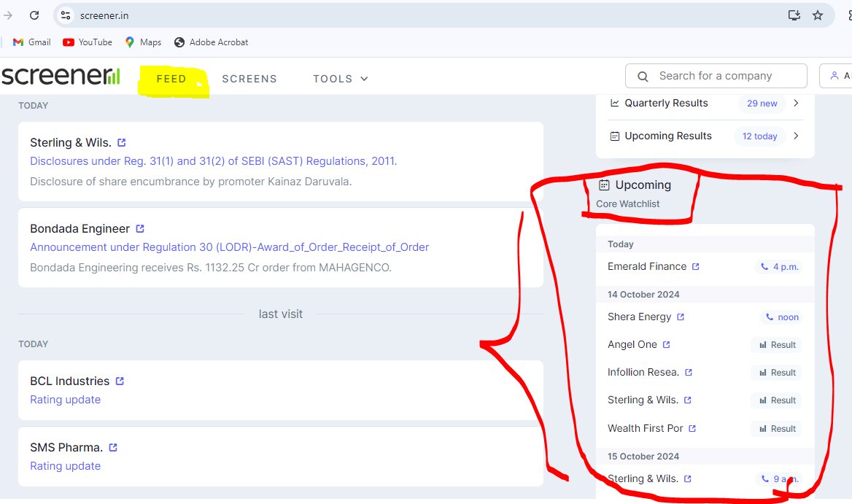Viewport: 852px width, 504px height.
Task: Open external link icon beside Wealth First Por
Action: click(x=692, y=428)
